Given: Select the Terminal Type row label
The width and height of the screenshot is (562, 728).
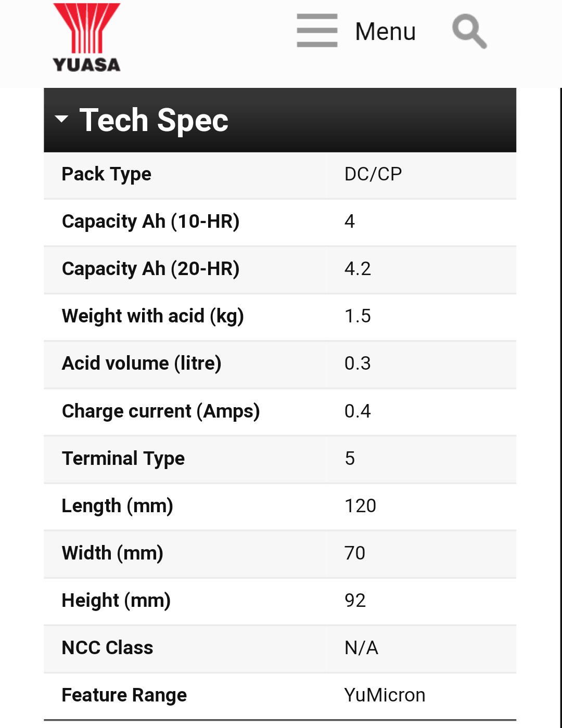Looking at the screenshot, I should [x=123, y=459].
